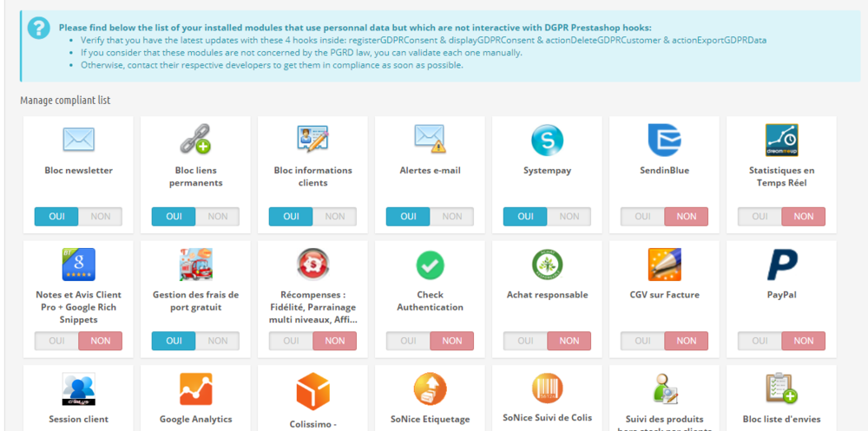The image size is (868, 431).
Task: Click the SoNice Etiquetage module title
Action: (431, 420)
